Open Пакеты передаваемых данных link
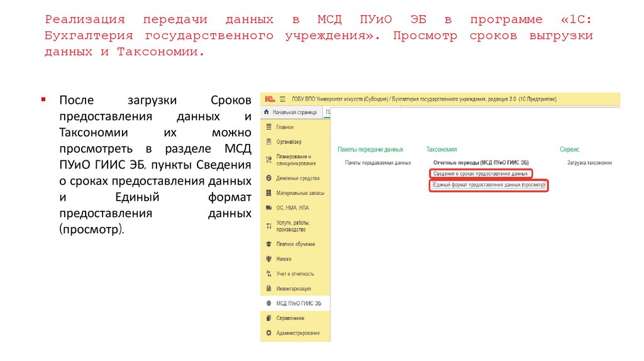 coord(378,163)
